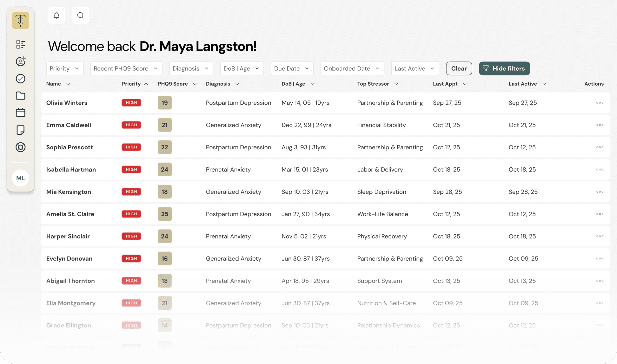This screenshot has height=364, width=617.
Task: Click the Hide filters button
Action: tap(504, 68)
